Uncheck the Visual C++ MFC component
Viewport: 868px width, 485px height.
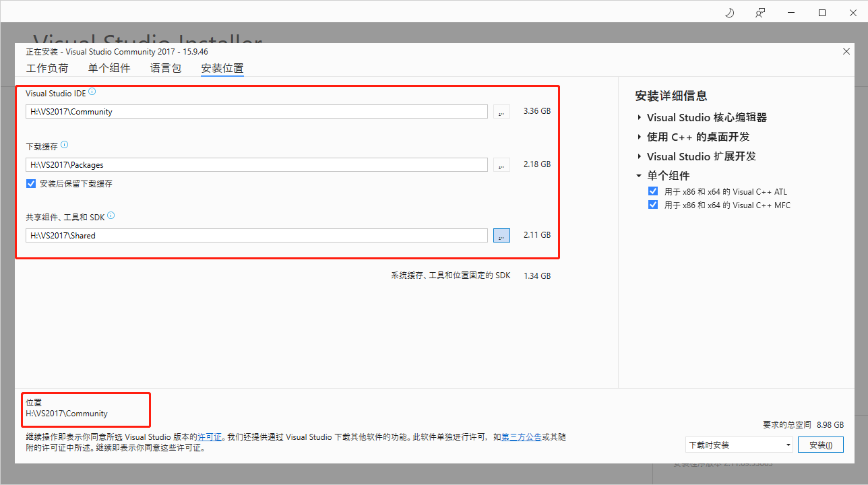652,204
